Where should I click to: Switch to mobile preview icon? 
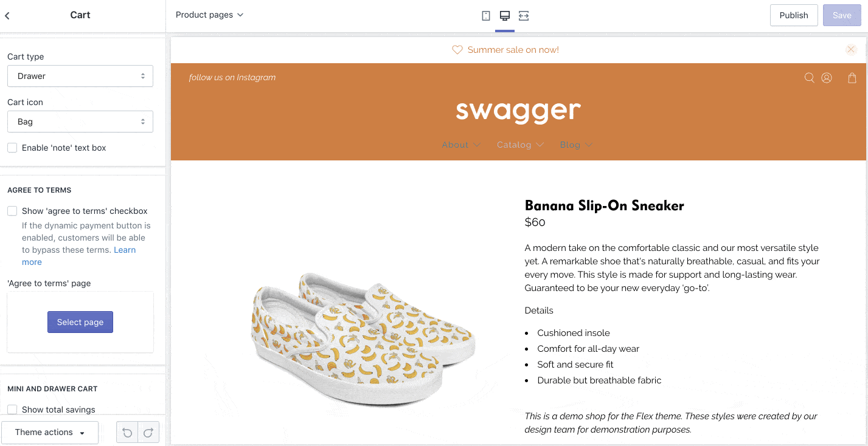[x=485, y=16]
